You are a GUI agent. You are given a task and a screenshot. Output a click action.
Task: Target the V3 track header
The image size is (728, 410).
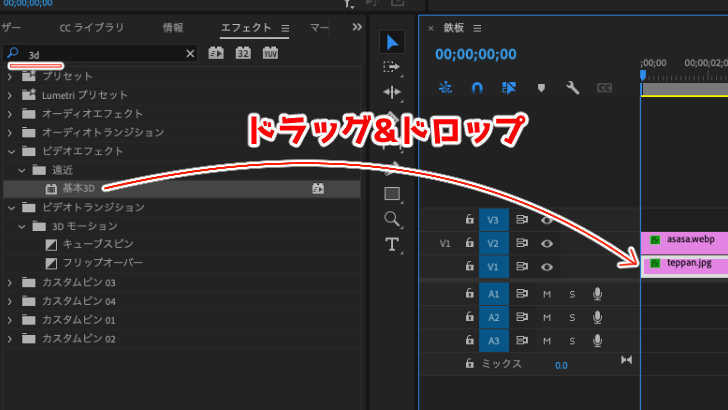494,220
